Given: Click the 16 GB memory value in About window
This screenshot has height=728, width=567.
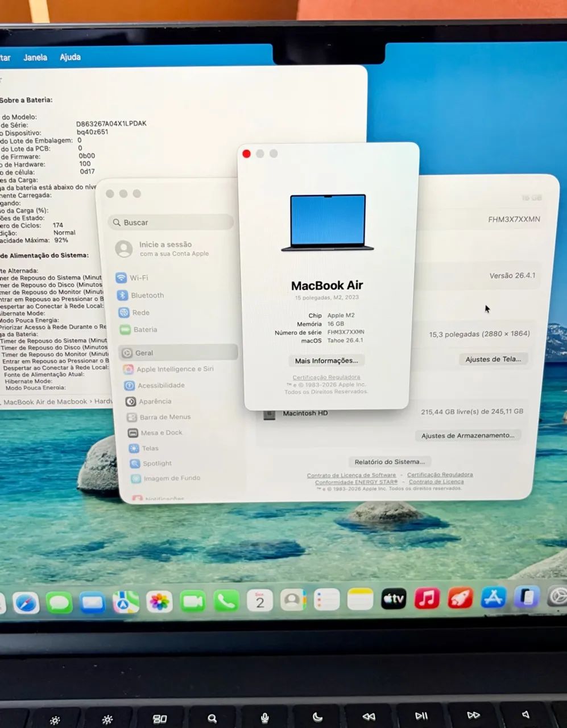Looking at the screenshot, I should pos(336,324).
